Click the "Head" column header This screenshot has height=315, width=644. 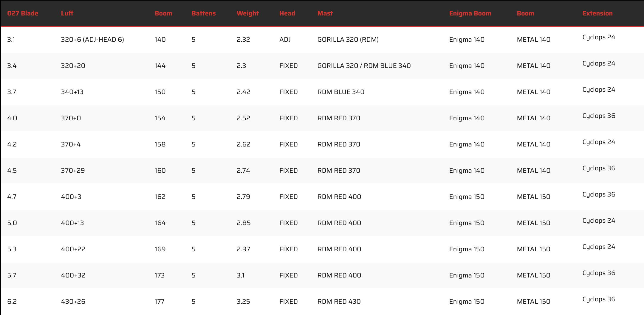point(287,13)
